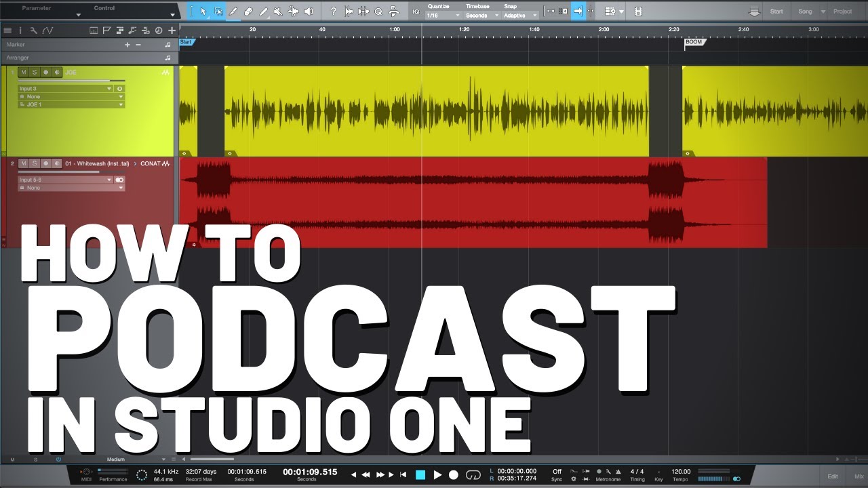Switch to the Song page

click(x=805, y=12)
